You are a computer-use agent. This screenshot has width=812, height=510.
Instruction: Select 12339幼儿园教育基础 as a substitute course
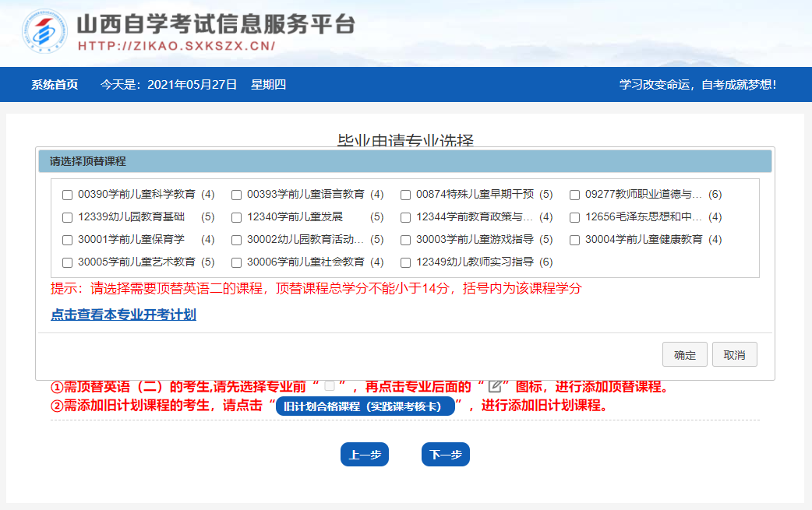pyautogui.click(x=67, y=217)
